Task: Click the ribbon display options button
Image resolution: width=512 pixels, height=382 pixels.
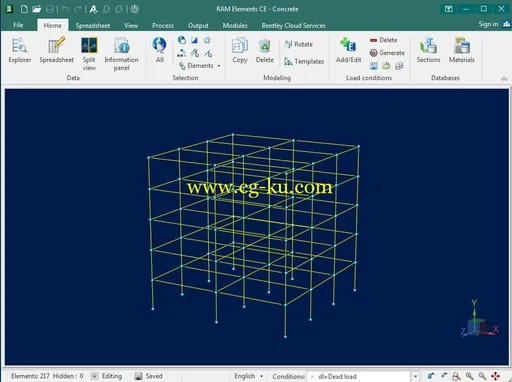Action: coord(449,9)
